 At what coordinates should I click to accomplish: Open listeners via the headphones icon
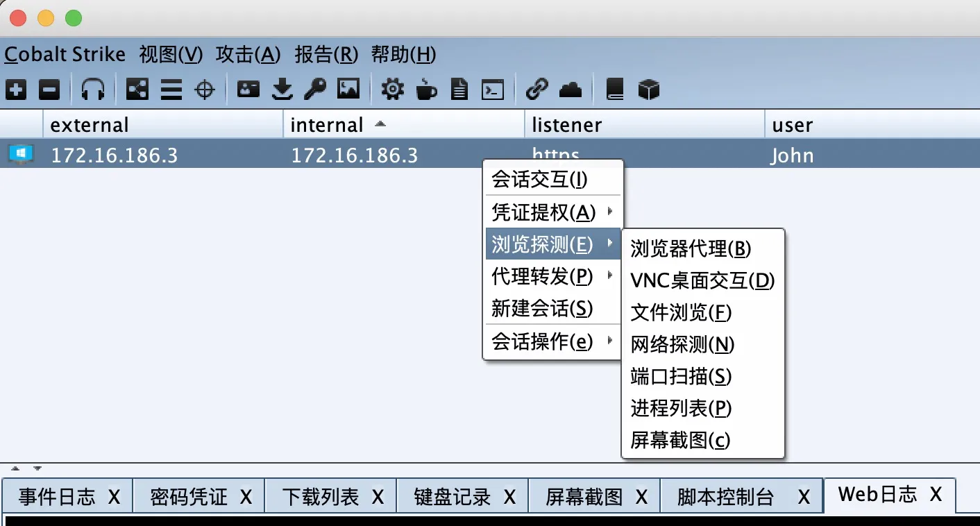(93, 89)
